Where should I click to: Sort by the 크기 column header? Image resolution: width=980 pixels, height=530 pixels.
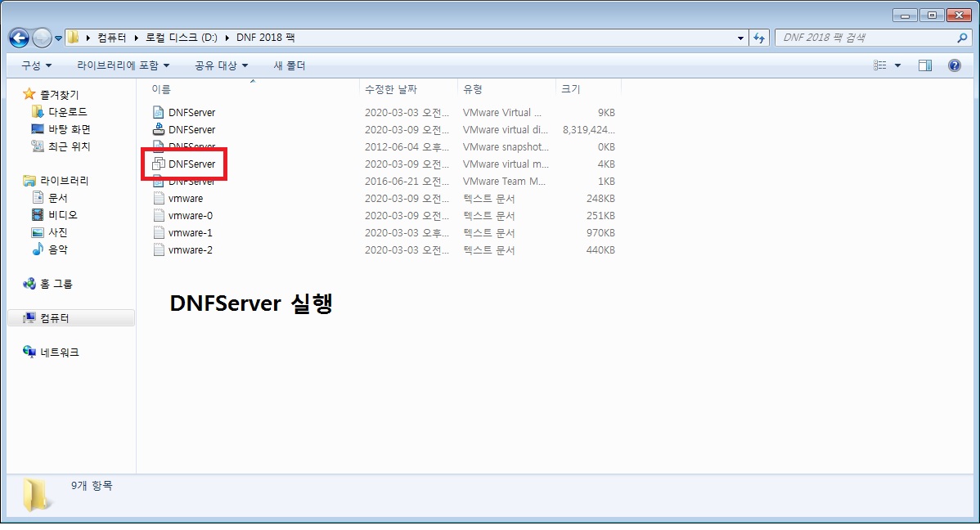[x=571, y=89]
